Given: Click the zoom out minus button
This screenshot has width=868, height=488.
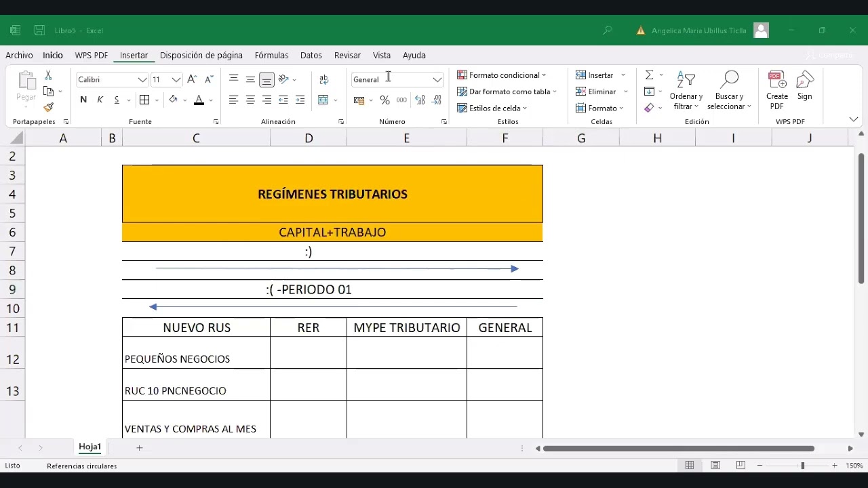Looking at the screenshot, I should point(759,466).
